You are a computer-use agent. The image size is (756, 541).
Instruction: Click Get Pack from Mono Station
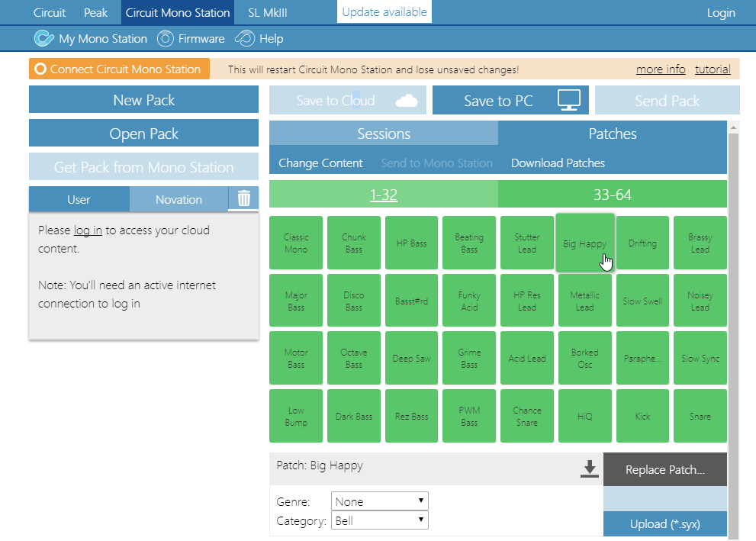(143, 166)
